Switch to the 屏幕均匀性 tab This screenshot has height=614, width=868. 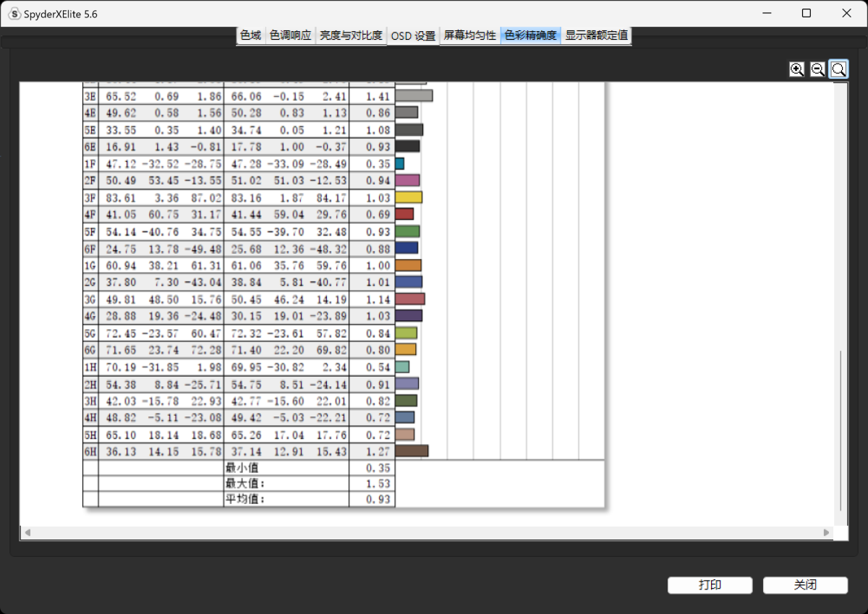click(470, 35)
